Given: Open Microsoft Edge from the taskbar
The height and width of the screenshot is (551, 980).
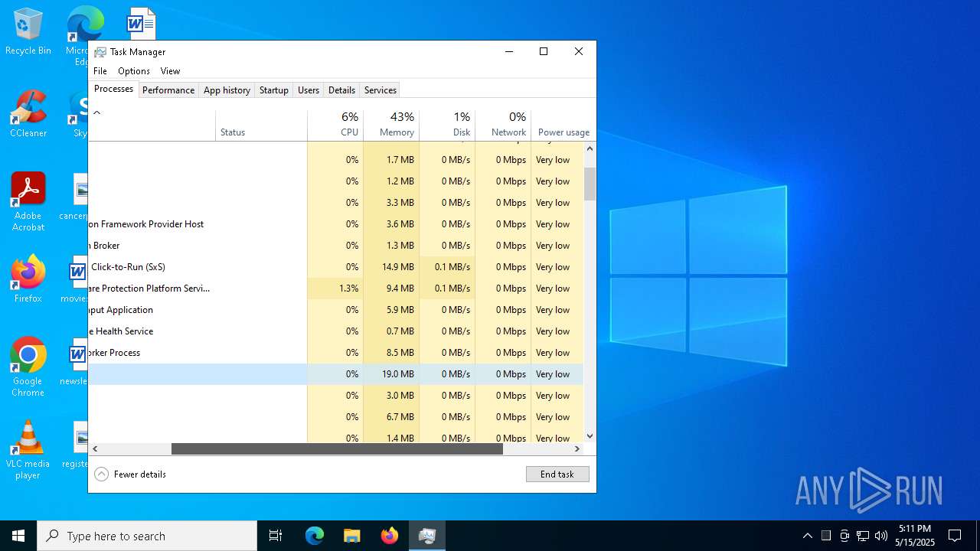Looking at the screenshot, I should (315, 536).
